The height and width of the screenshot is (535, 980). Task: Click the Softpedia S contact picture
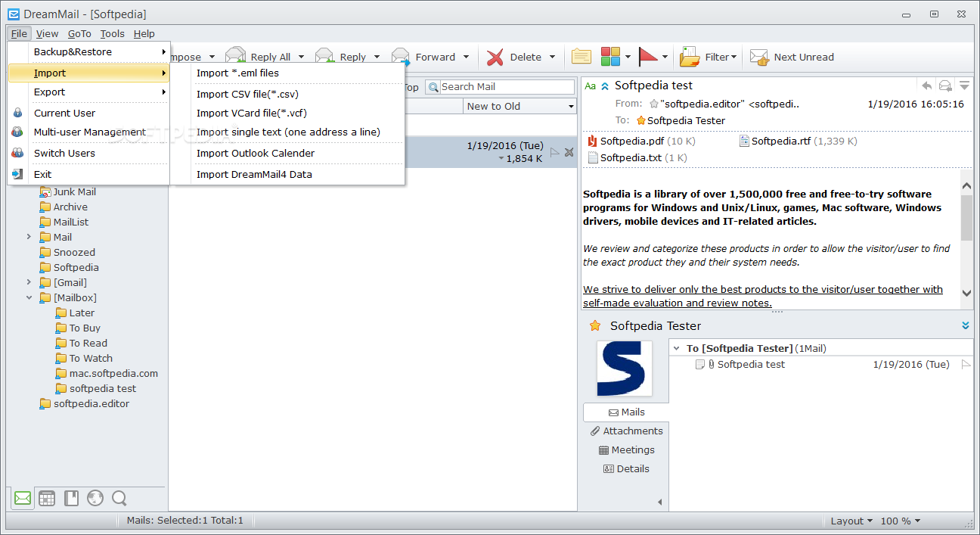click(x=624, y=369)
